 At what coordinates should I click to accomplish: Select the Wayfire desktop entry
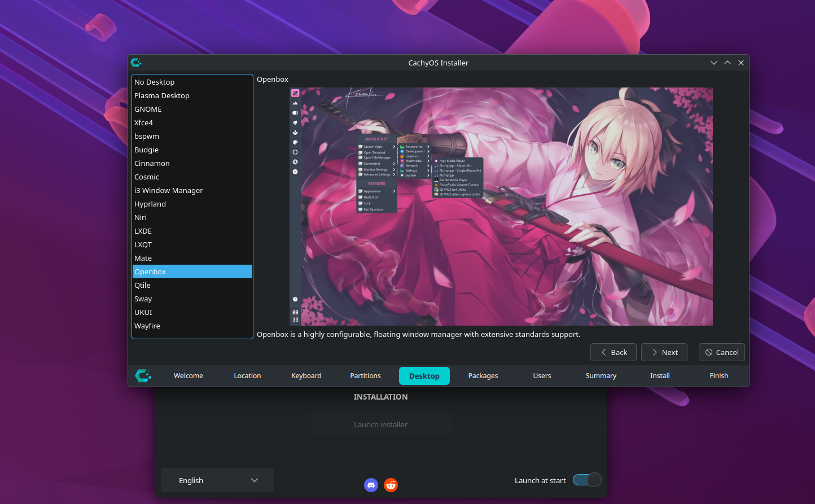click(x=147, y=326)
